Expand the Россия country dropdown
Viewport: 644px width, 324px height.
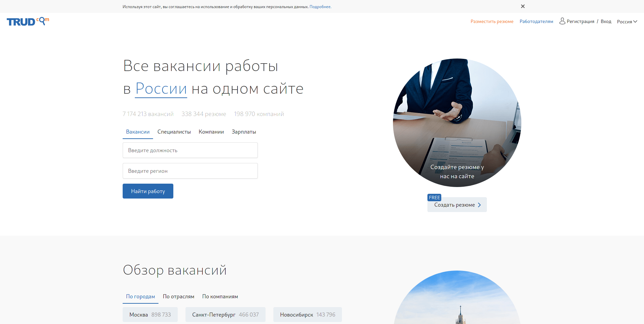point(627,22)
